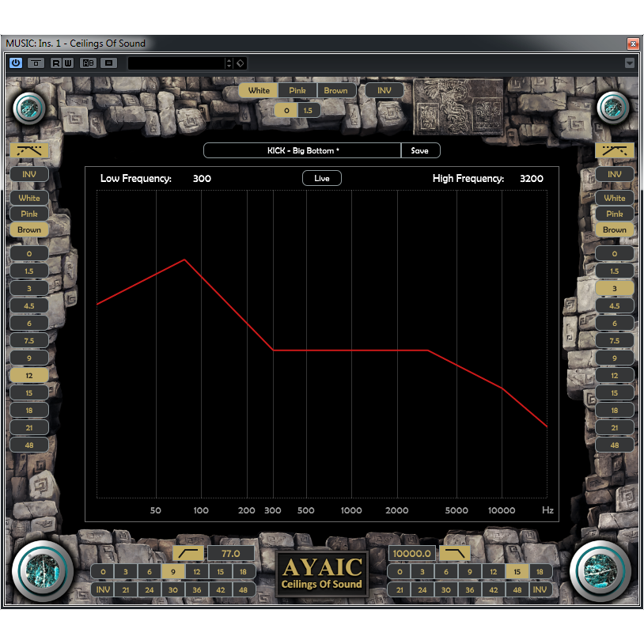
Task: Open the preset management icon in the toolbar
Action: [108, 63]
